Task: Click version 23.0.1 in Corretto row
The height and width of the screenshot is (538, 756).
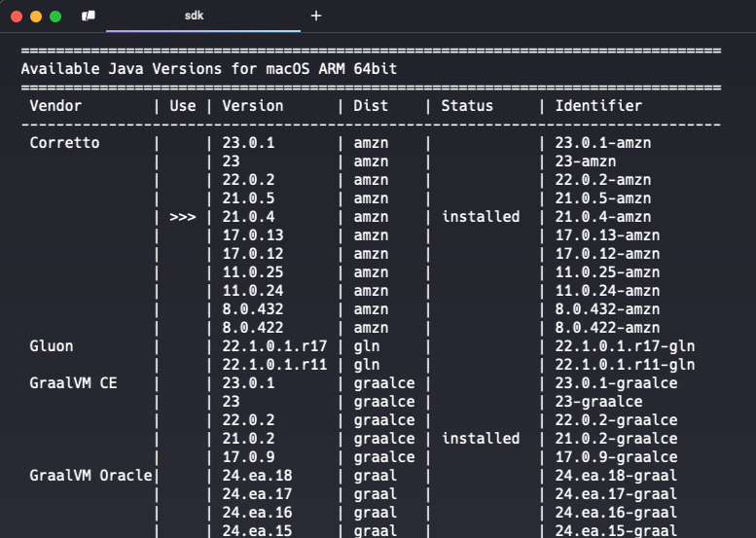Action: 248,143
